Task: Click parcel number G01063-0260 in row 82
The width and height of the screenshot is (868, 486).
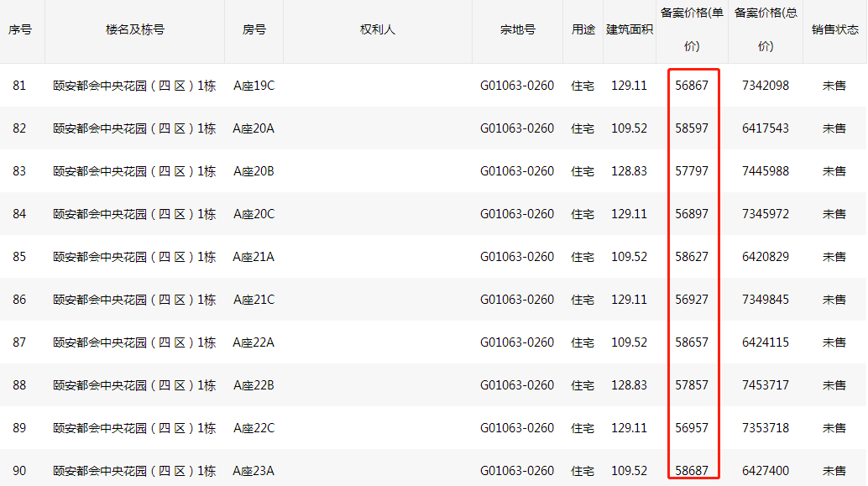Action: [x=517, y=128]
